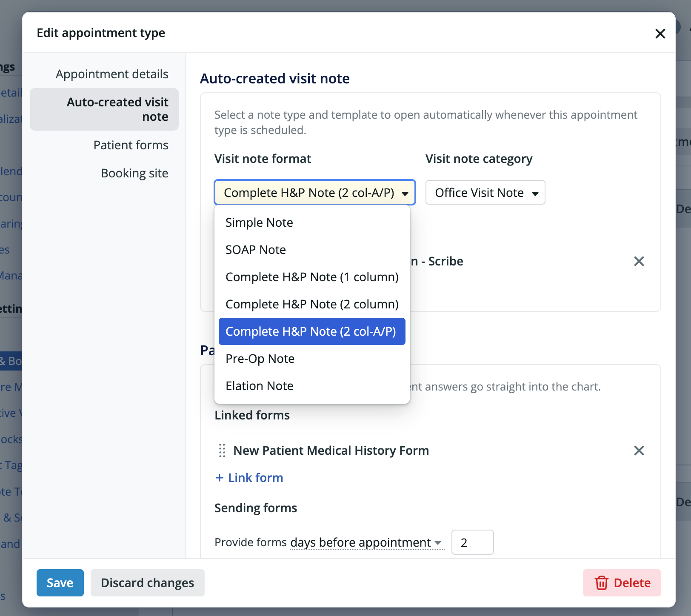This screenshot has width=691, height=616.
Task: Open the Patient forms section
Action: pos(104,145)
